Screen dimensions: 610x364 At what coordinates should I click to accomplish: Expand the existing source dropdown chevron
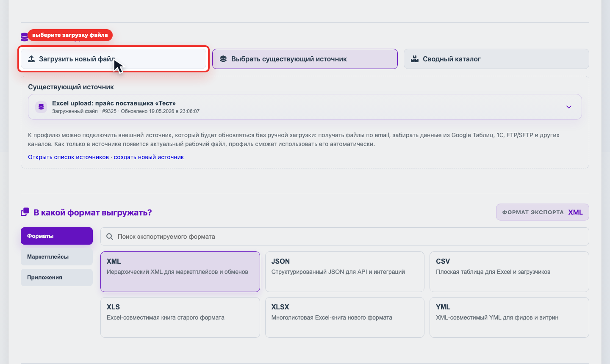pos(569,107)
